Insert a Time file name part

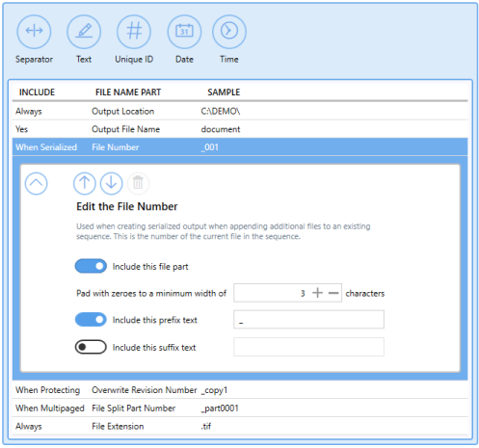point(229,32)
